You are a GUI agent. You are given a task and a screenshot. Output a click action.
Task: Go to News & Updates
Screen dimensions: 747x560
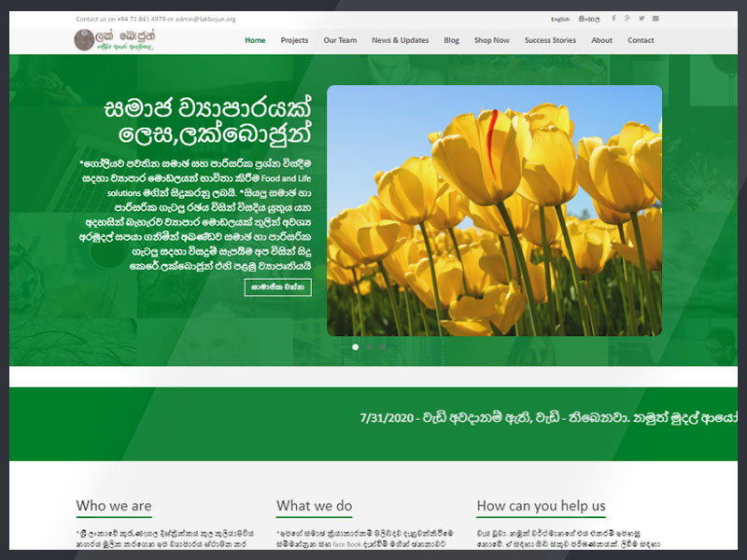[x=400, y=40]
